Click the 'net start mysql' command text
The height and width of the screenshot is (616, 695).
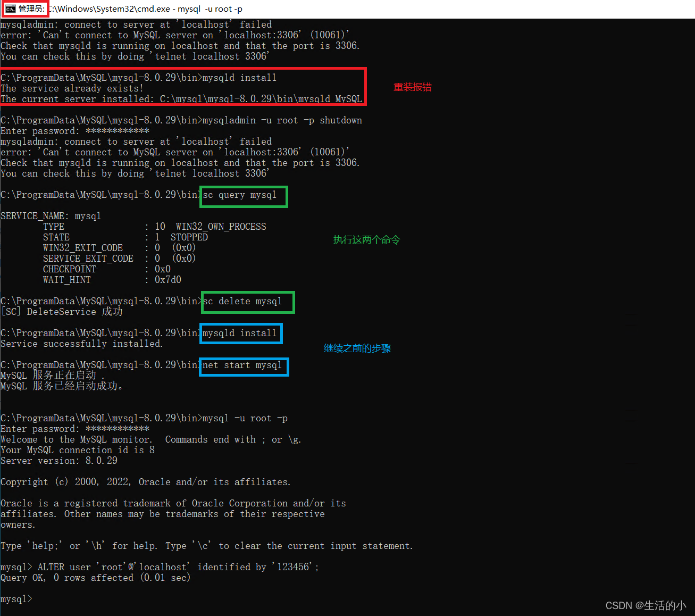pyautogui.click(x=242, y=365)
